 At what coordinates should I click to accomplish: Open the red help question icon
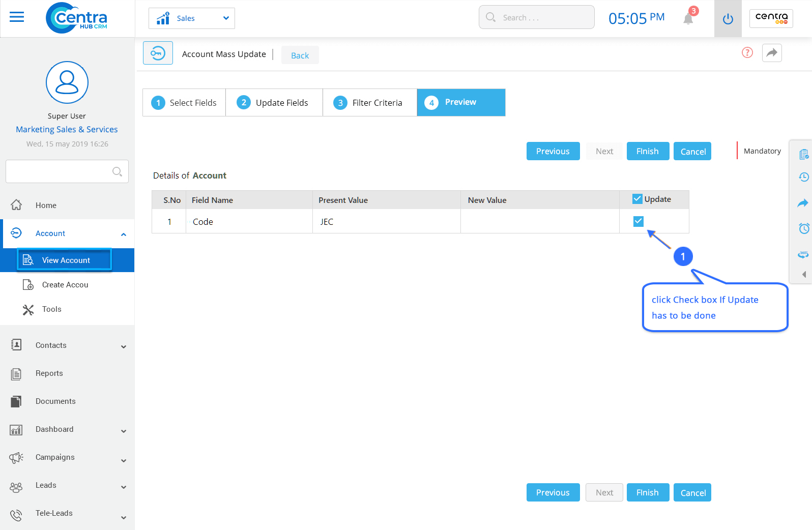(x=747, y=52)
